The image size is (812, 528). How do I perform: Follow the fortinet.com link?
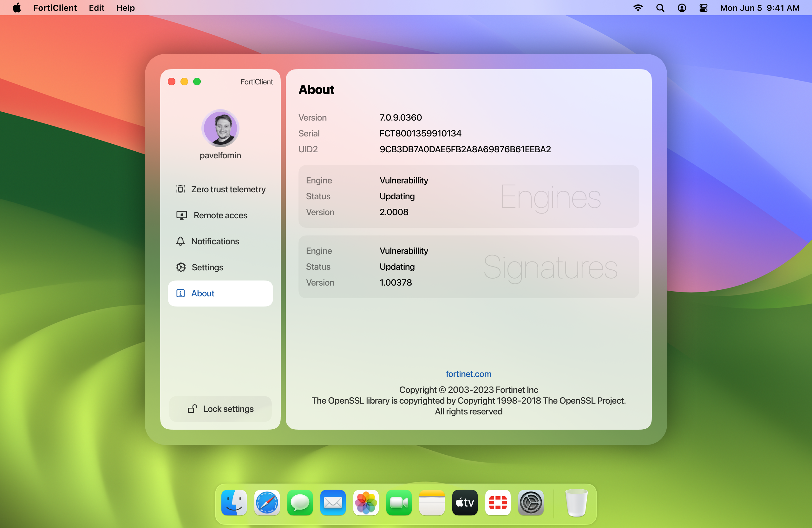[x=468, y=374]
